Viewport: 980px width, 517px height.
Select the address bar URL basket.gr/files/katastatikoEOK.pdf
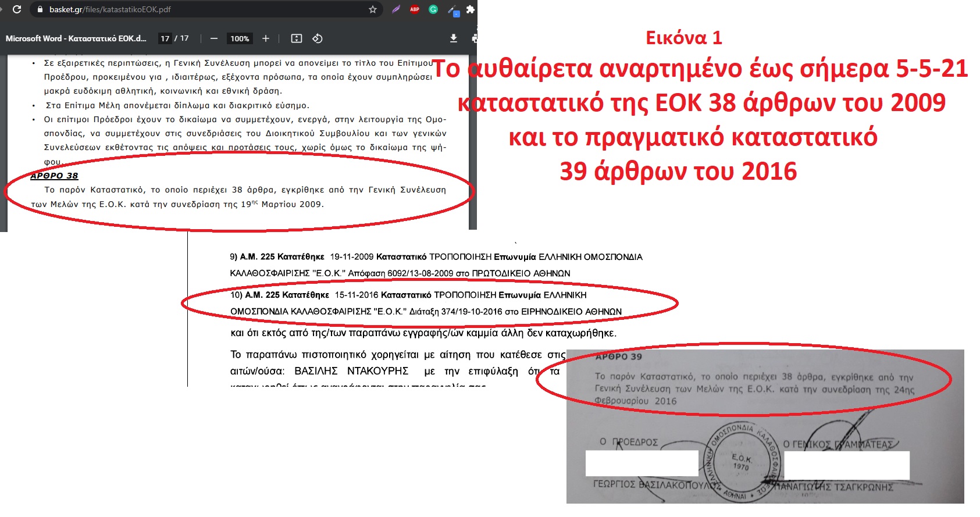(x=110, y=9)
